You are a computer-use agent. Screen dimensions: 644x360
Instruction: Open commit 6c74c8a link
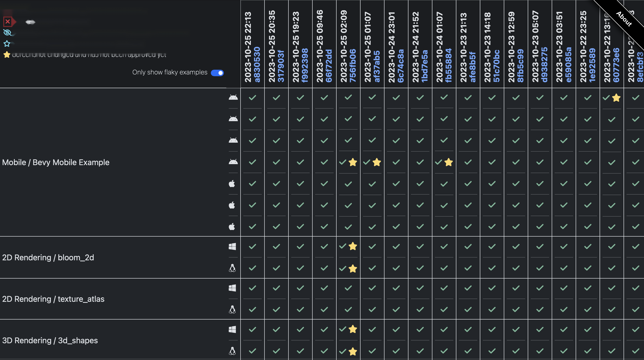click(401, 66)
